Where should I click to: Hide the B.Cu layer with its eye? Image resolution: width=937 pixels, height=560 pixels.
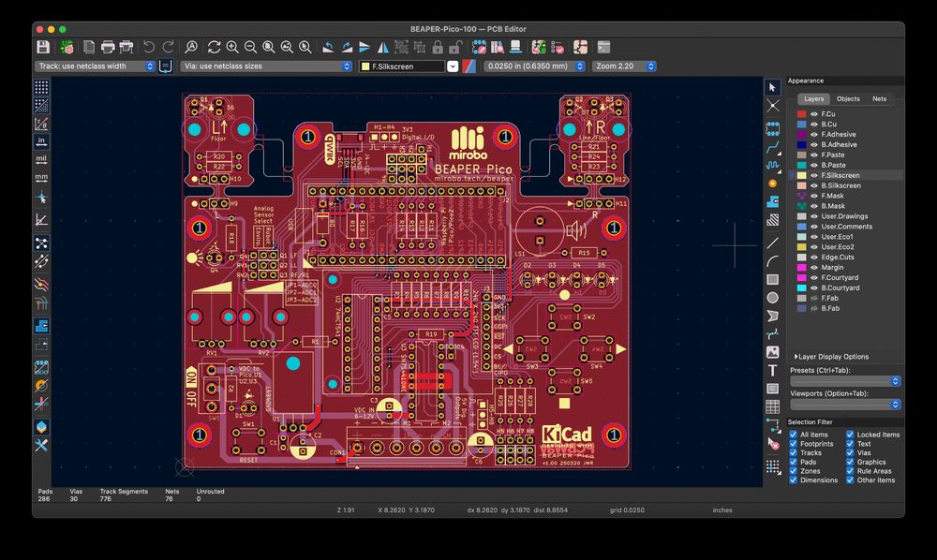tap(814, 125)
